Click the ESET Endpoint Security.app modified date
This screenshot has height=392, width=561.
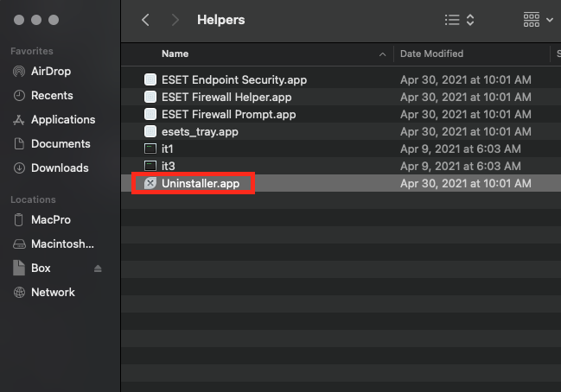click(x=465, y=79)
